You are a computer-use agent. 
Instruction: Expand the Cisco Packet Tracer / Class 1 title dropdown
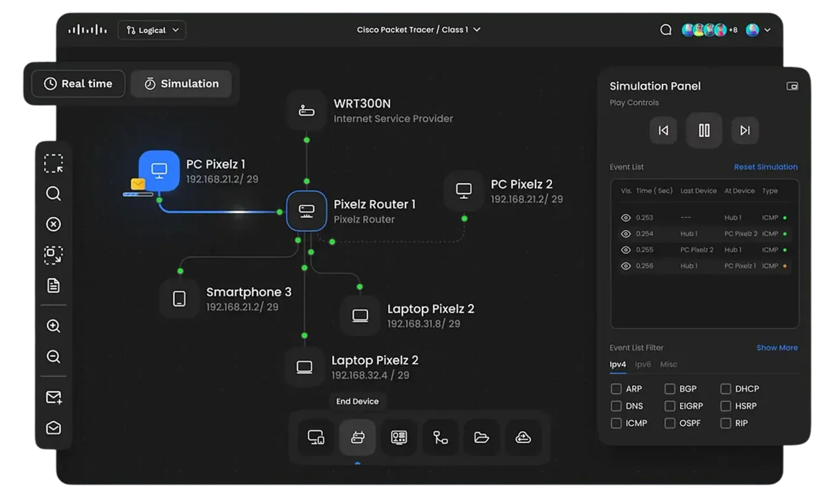coord(419,30)
